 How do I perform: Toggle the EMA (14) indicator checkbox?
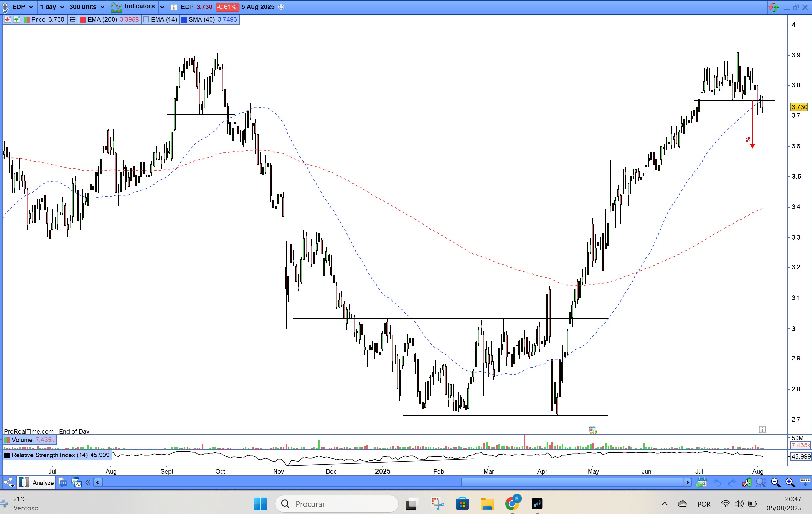(146, 19)
